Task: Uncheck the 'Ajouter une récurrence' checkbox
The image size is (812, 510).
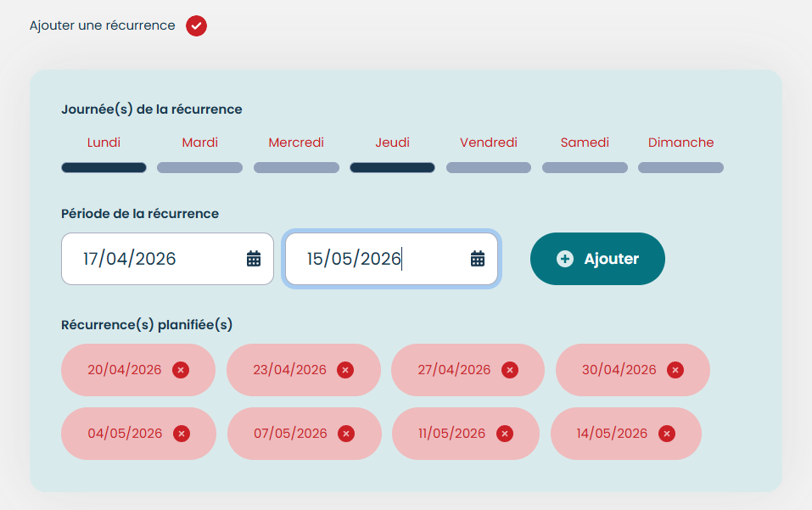Action: [x=196, y=25]
